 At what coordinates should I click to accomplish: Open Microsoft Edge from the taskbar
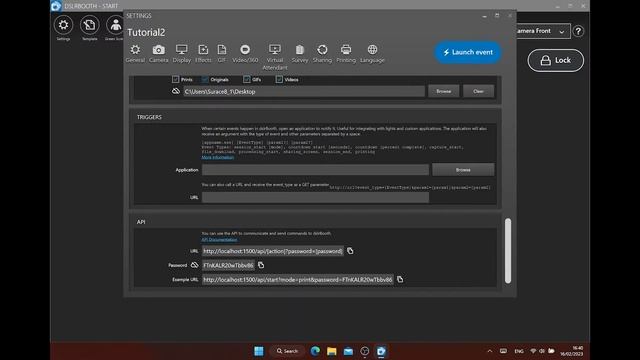(x=315, y=351)
